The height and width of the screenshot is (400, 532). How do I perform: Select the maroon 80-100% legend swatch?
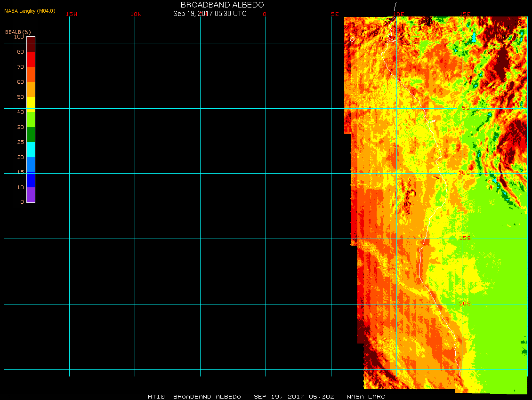pyautogui.click(x=31, y=44)
